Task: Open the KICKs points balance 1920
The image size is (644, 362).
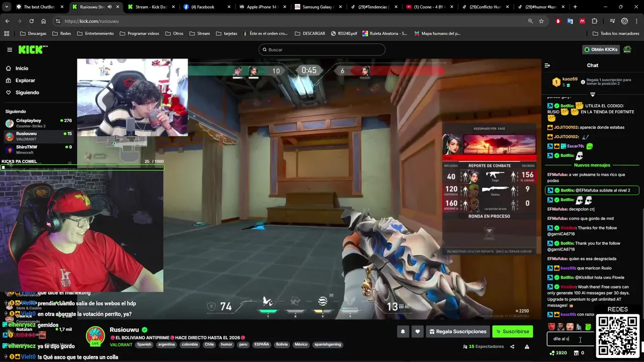Action: (558, 353)
